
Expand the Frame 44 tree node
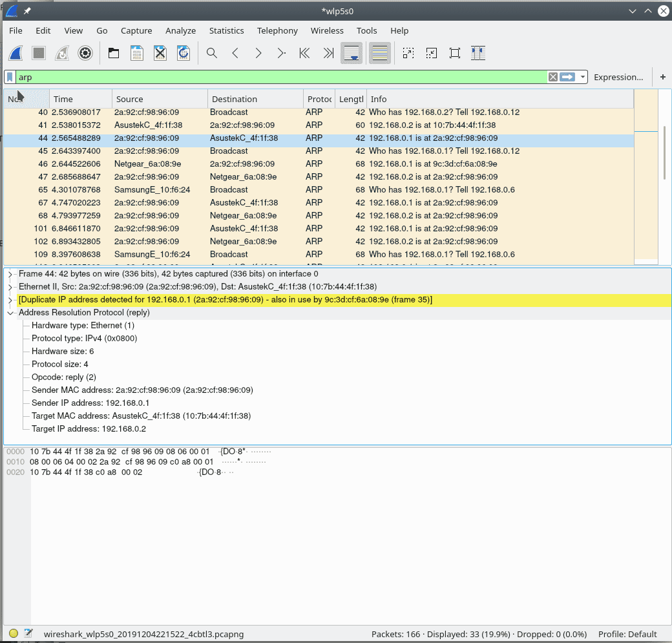10,274
